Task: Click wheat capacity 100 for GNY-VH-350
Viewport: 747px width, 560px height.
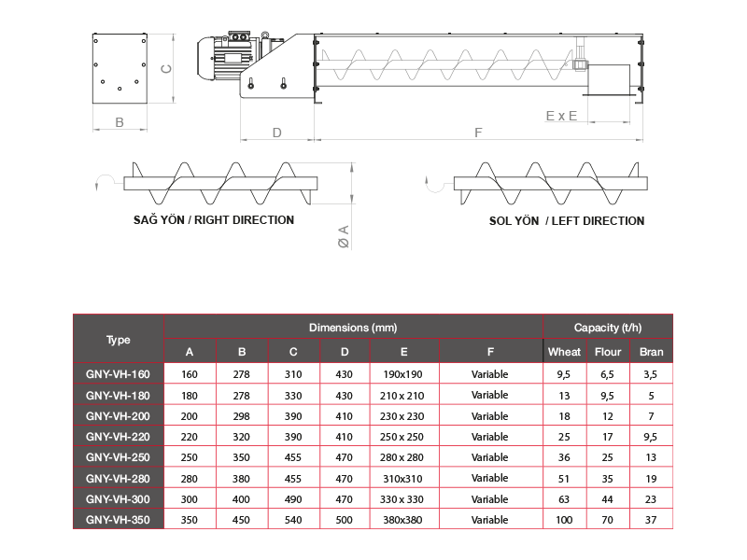Action: 564,519
